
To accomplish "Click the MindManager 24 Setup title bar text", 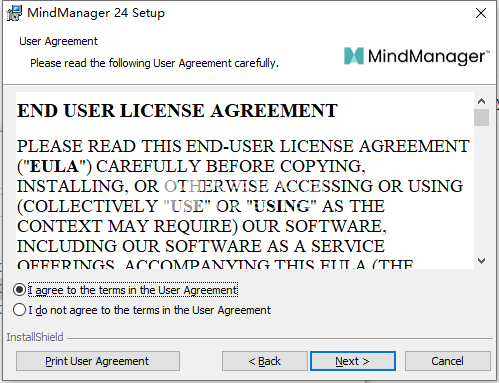I will click(x=96, y=13).
